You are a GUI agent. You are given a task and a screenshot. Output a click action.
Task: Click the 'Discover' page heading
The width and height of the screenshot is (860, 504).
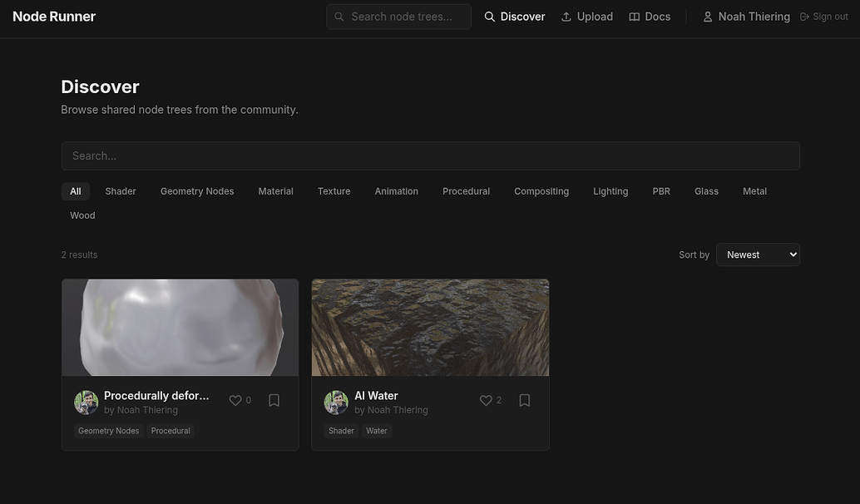tap(101, 86)
